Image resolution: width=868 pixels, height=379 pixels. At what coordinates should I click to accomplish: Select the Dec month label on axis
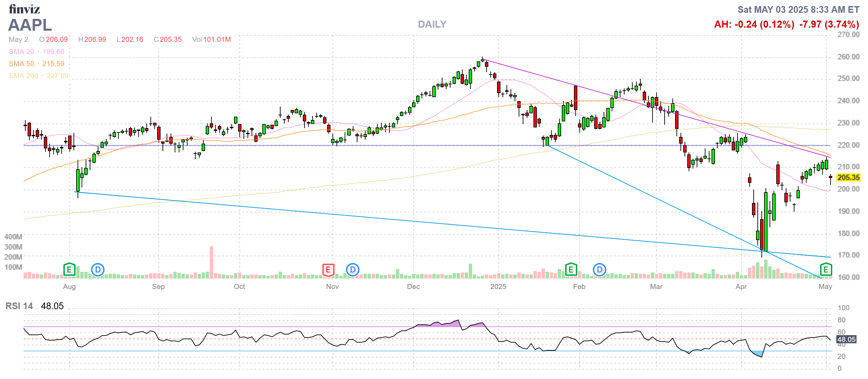tap(413, 287)
